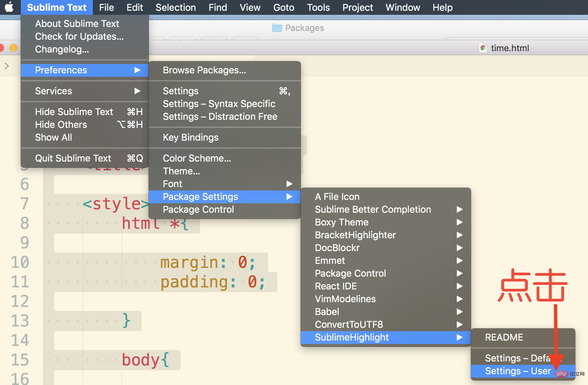The image size is (588, 385).
Task: Open VimModelines package settings
Action: point(386,299)
